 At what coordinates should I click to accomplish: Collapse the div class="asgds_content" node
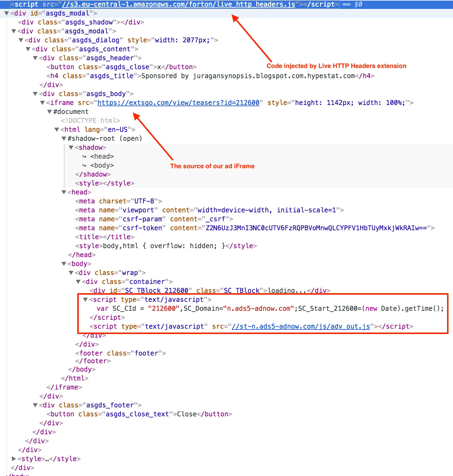tap(28, 49)
